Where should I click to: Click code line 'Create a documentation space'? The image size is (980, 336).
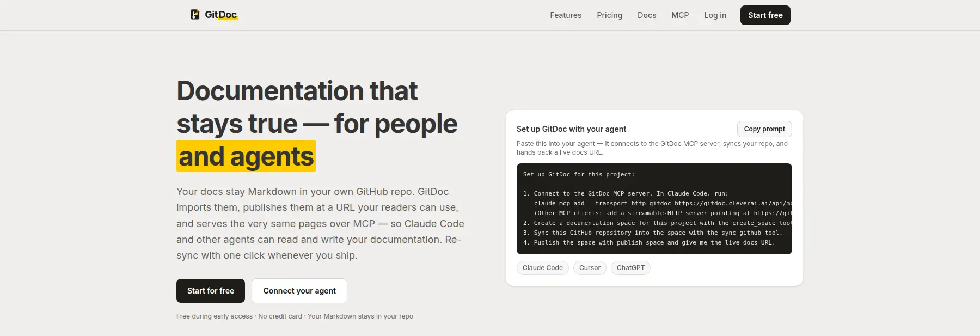(658, 223)
